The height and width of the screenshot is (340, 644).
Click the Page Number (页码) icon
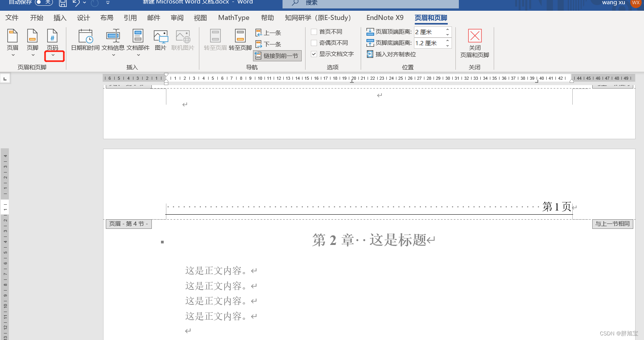coord(53,36)
